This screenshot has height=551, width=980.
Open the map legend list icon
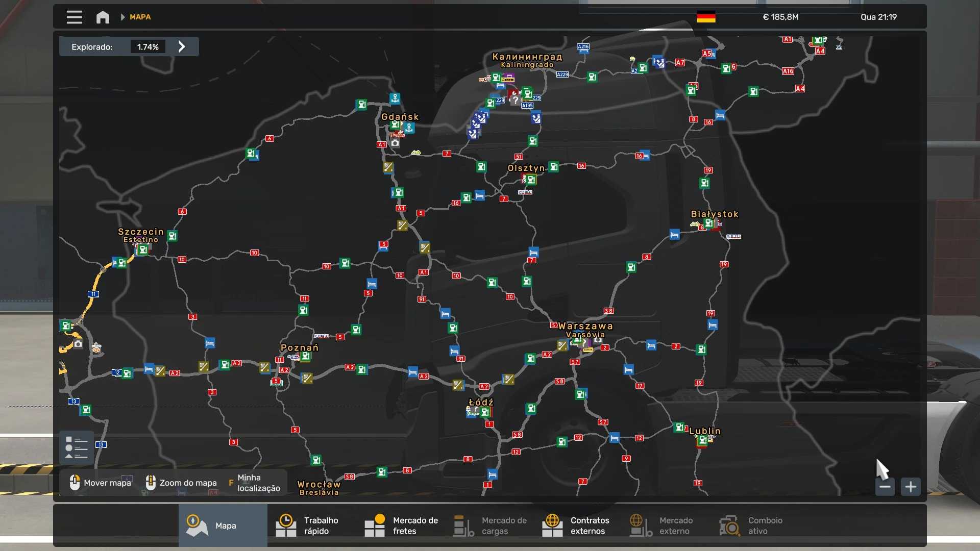click(x=77, y=448)
